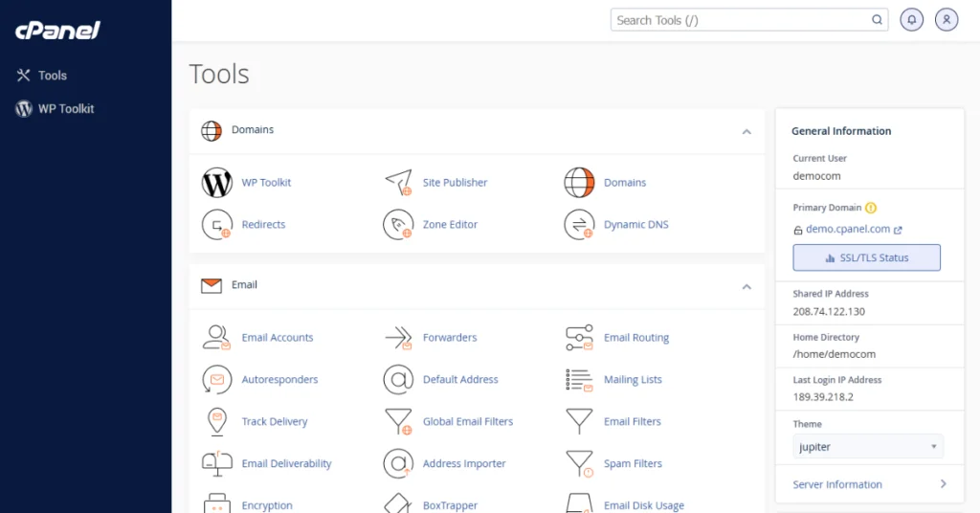This screenshot has height=513, width=980.
Task: Open the Autoresponders icon
Action: click(x=217, y=379)
